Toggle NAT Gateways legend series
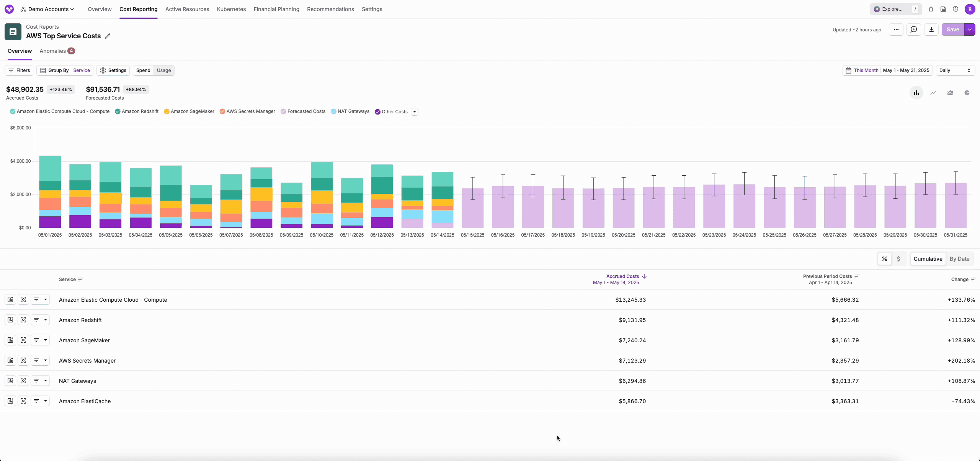Viewport: 980px width, 461px height. pos(350,111)
